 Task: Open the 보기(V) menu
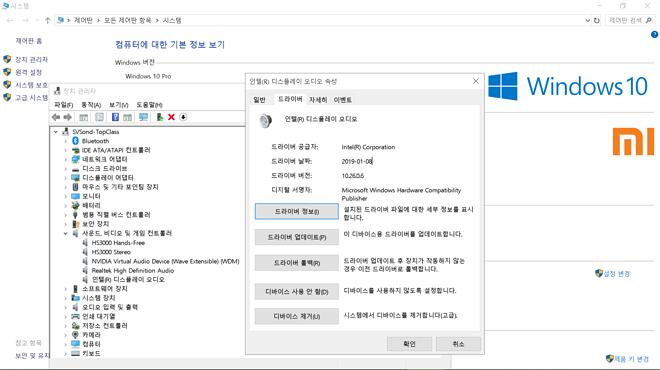[118, 104]
